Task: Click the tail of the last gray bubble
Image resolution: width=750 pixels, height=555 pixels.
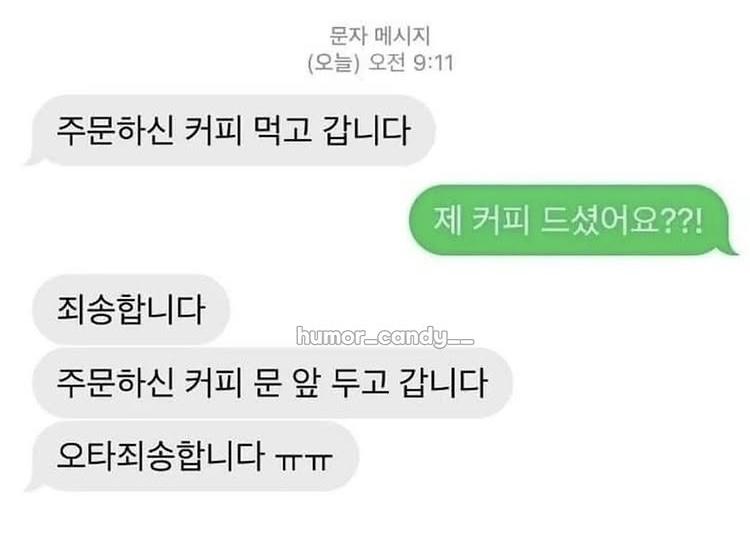Action: (x=33, y=485)
